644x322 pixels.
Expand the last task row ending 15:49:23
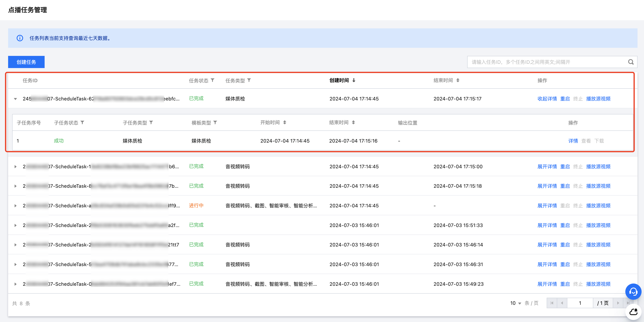click(x=15, y=284)
